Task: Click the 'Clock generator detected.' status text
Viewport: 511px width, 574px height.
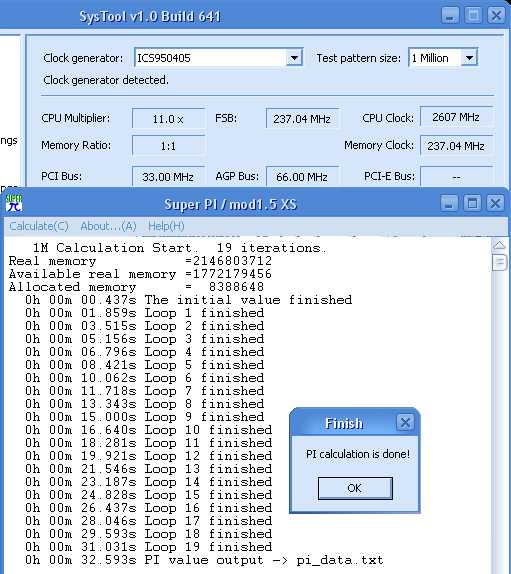Action: point(106,80)
